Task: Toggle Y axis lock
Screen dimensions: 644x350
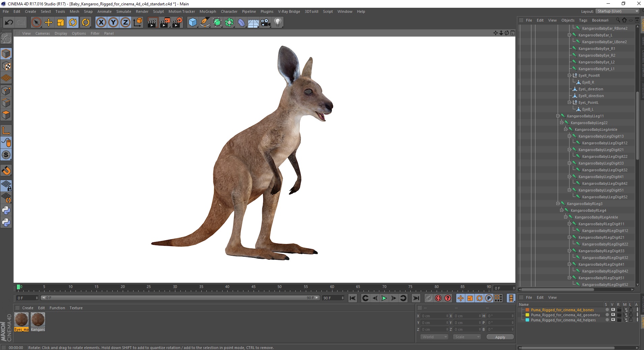Action: (113, 23)
